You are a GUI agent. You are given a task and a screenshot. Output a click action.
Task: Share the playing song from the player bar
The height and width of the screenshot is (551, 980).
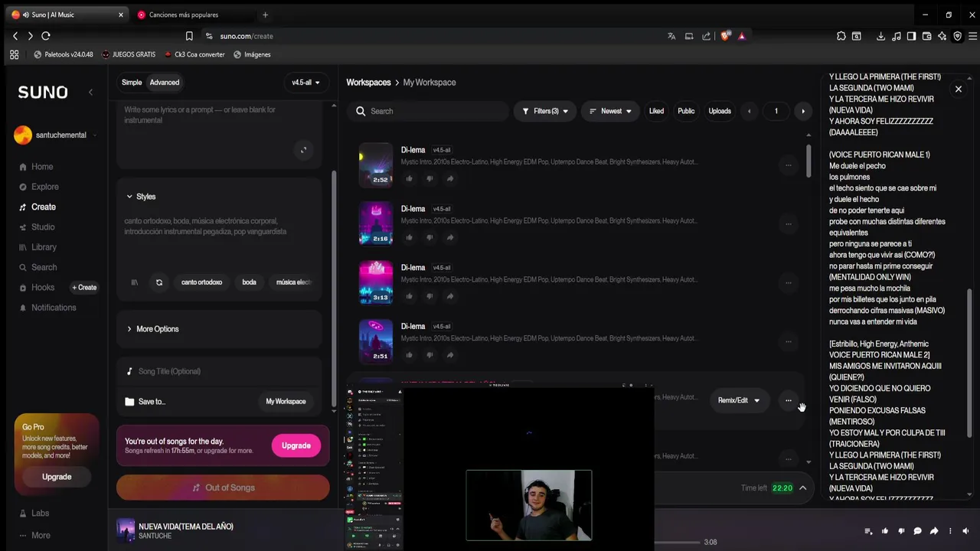[934, 531]
